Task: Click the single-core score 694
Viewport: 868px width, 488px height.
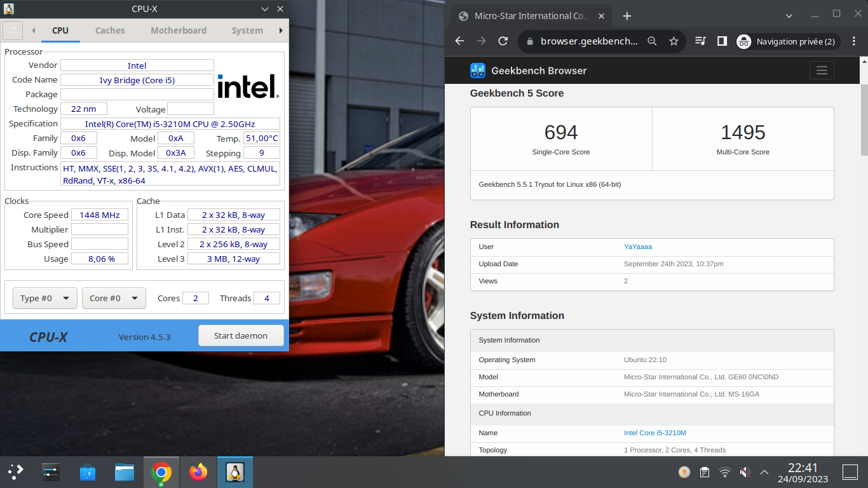Action: (561, 132)
